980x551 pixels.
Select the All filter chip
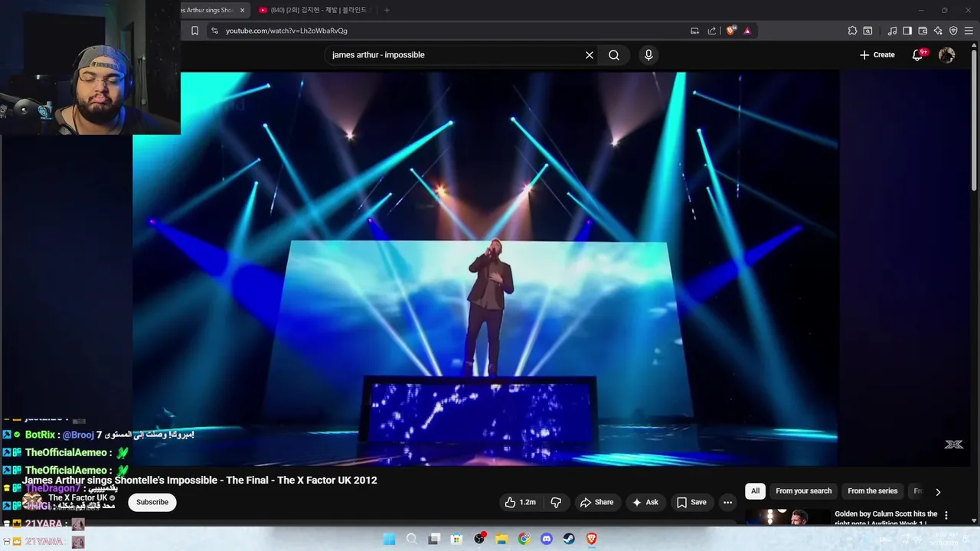[x=755, y=491]
